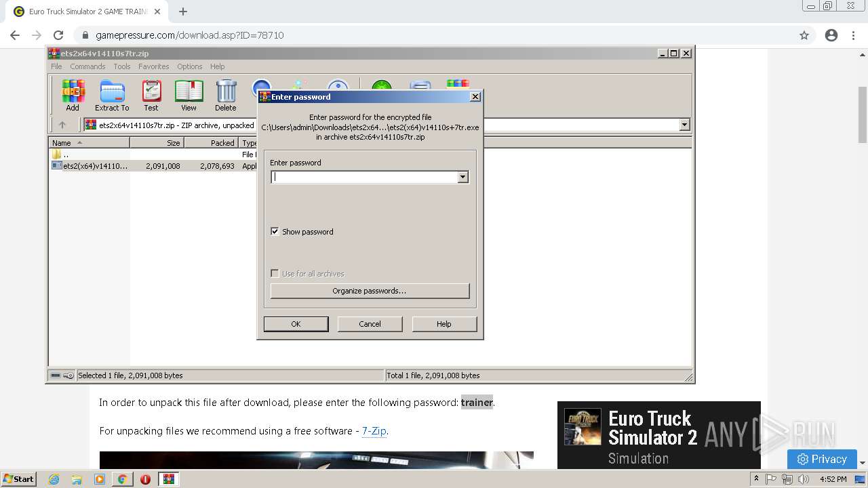868x488 pixels.
Task: Close the Enter password dialog
Action: point(475,96)
